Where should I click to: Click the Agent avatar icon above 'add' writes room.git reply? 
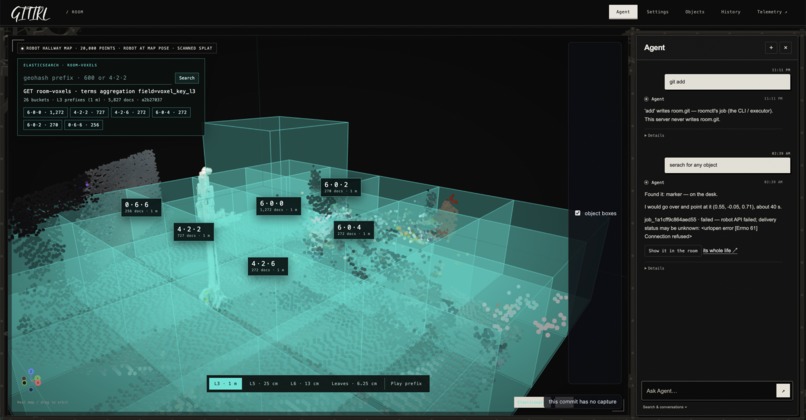(x=646, y=99)
